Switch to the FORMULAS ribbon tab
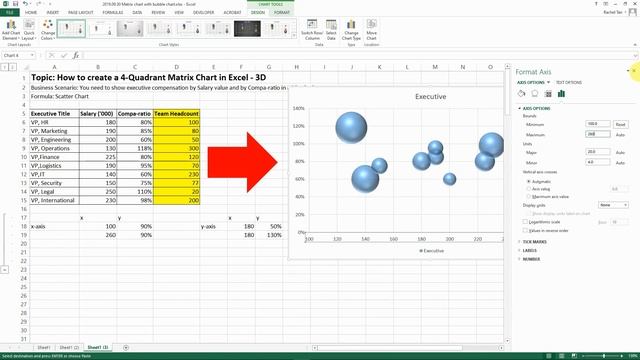 (113, 13)
